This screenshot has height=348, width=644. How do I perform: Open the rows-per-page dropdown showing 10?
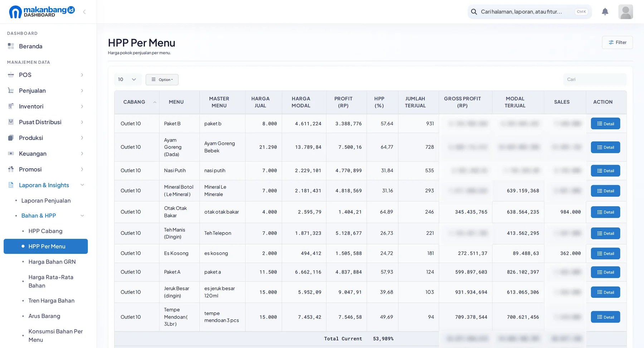[128, 79]
